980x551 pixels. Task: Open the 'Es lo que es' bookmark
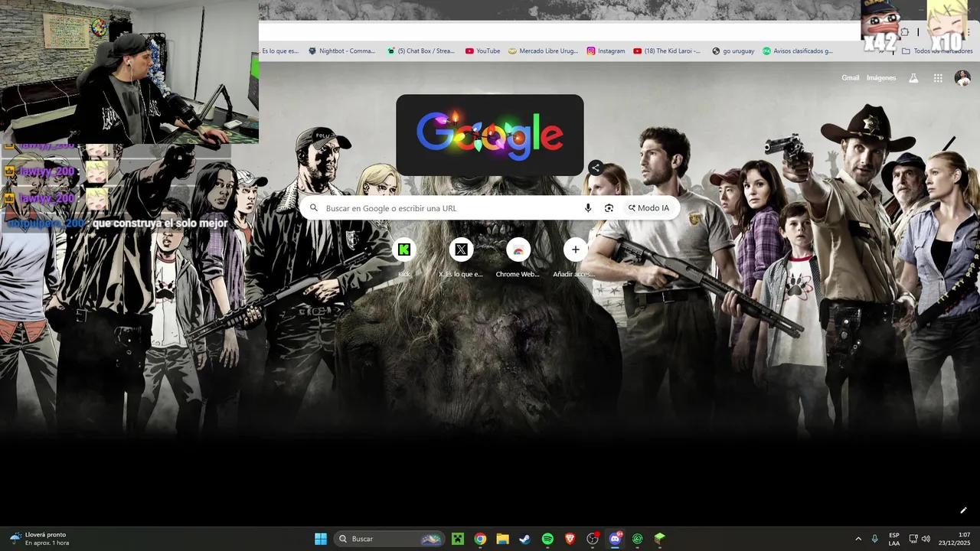pyautogui.click(x=279, y=51)
